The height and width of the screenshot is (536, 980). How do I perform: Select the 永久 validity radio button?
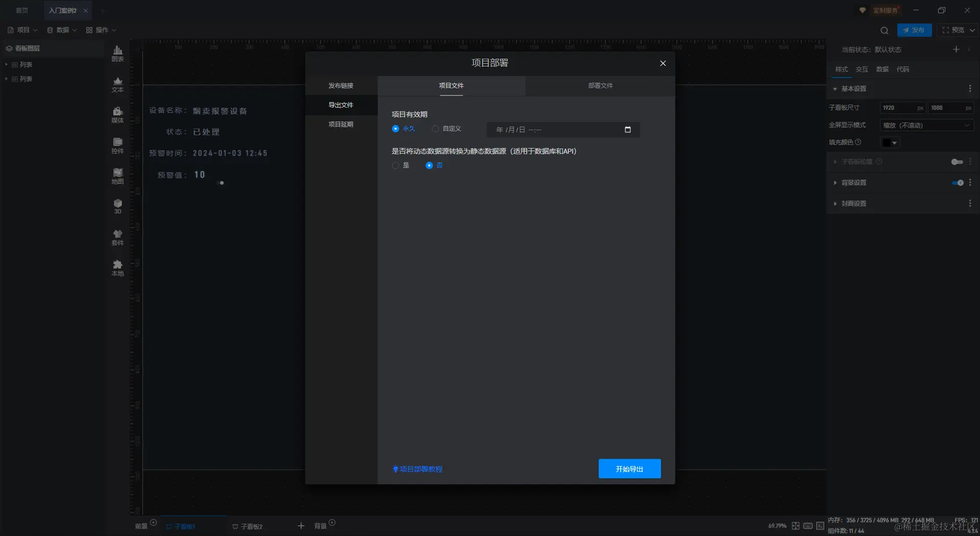click(x=396, y=129)
